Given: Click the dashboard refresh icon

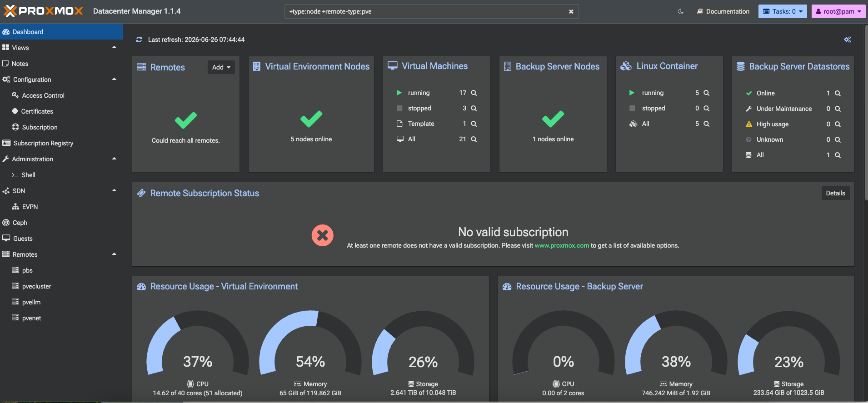Looking at the screenshot, I should coord(139,40).
